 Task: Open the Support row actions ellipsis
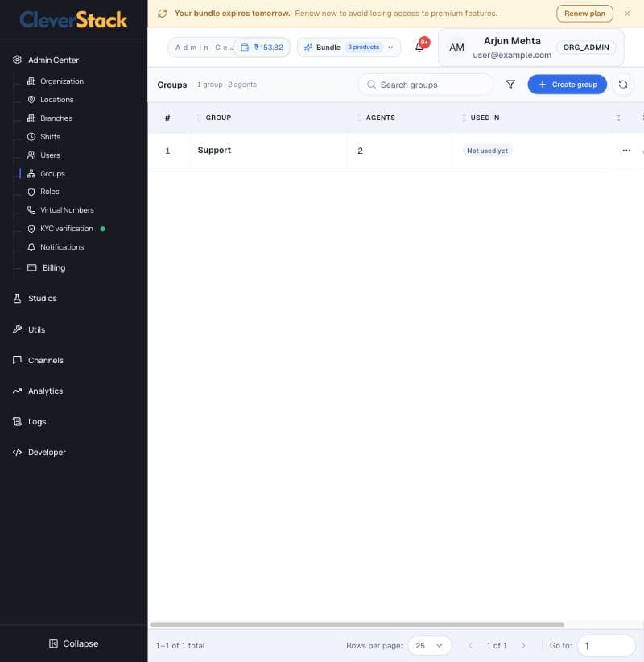626,151
